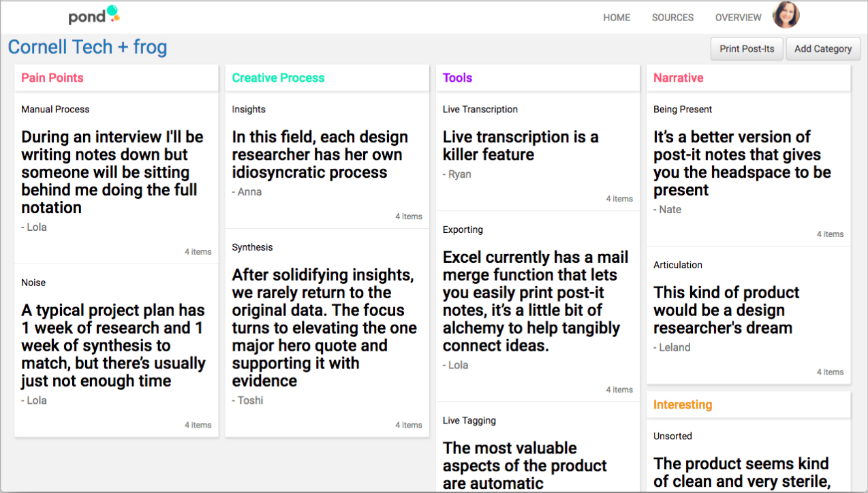Screen dimensions: 868x493
Task: Click '- Lola' under the Exporting card
Action: [456, 365]
